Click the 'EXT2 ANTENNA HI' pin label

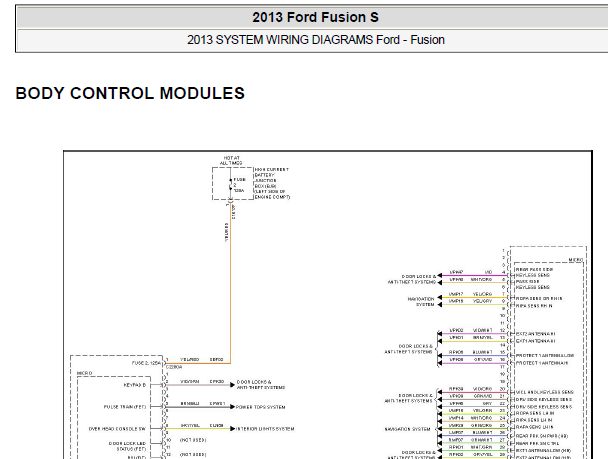pyautogui.click(x=535, y=334)
